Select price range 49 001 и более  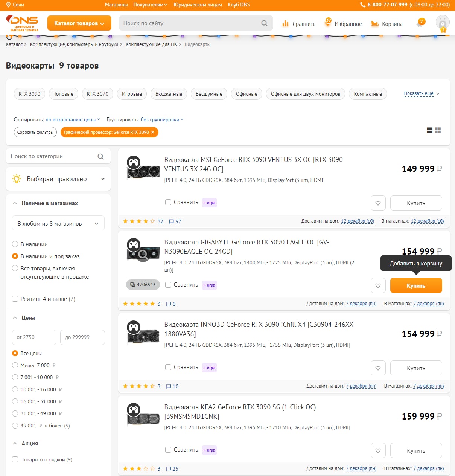pos(15,426)
